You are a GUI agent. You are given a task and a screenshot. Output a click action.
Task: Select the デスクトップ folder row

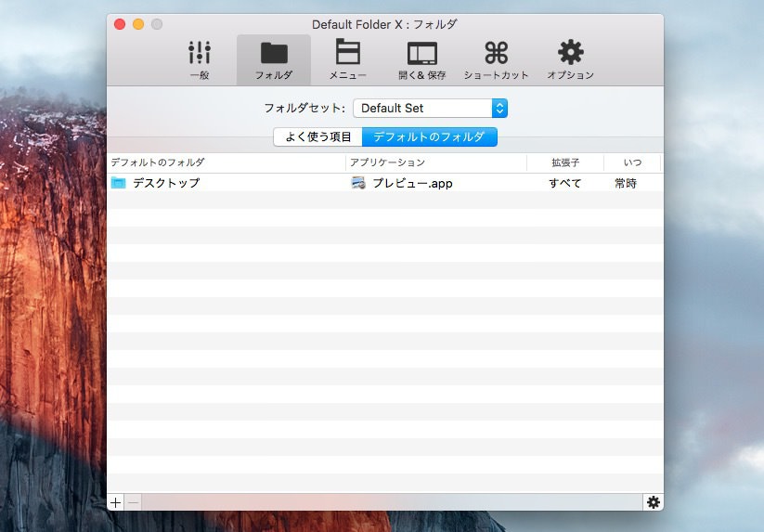[x=165, y=183]
